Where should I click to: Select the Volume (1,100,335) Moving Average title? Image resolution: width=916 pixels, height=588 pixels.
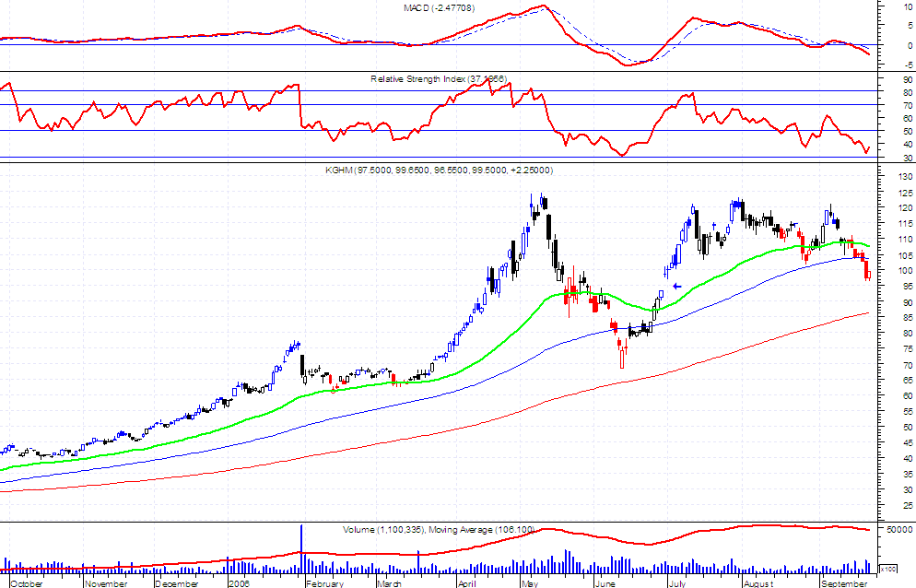pos(439,530)
